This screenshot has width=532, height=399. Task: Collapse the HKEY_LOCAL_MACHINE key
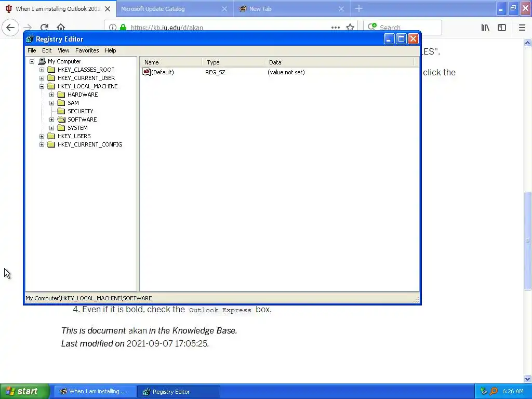pos(42,87)
